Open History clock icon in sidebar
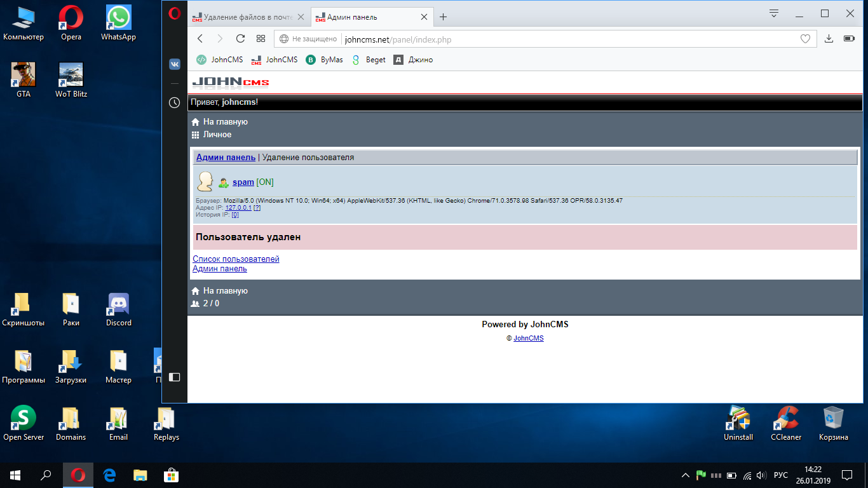Viewport: 868px width, 488px height. click(175, 102)
